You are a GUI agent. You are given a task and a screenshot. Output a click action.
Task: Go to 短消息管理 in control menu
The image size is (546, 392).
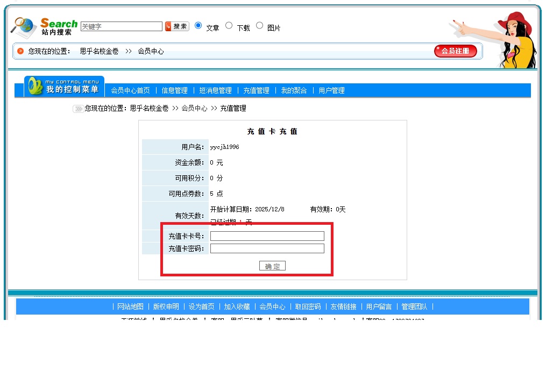215,91
